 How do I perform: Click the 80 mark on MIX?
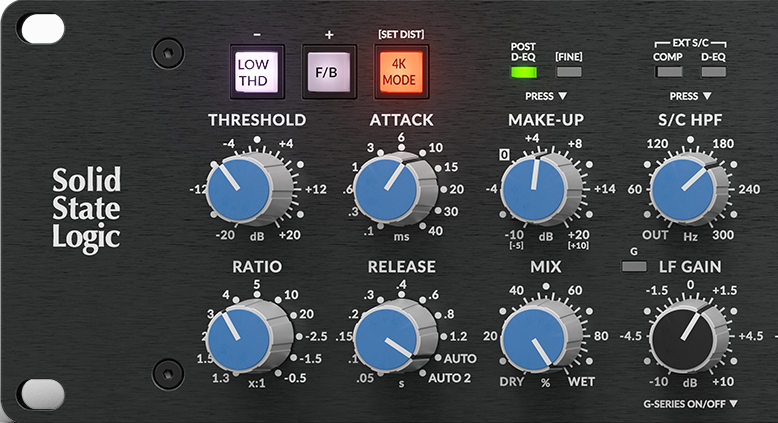[601, 336]
